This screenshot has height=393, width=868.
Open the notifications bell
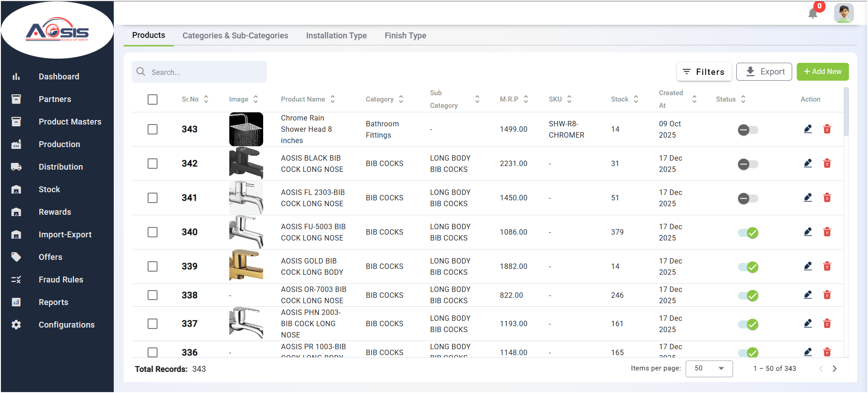813,13
